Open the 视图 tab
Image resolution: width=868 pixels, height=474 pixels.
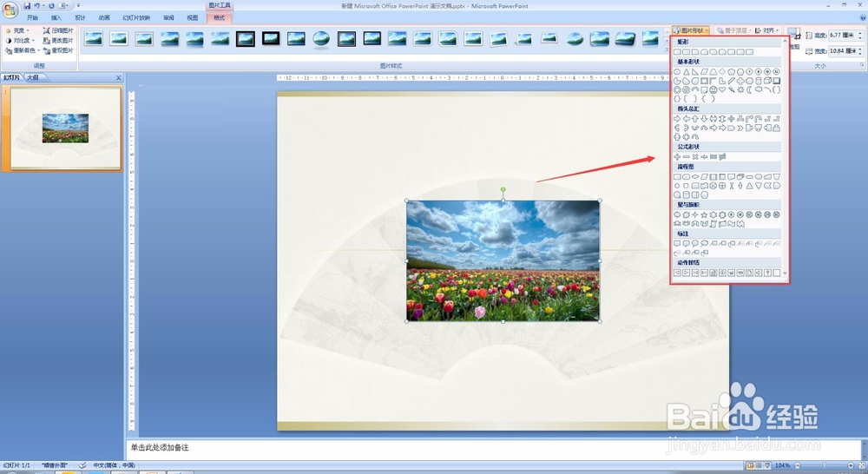192,17
